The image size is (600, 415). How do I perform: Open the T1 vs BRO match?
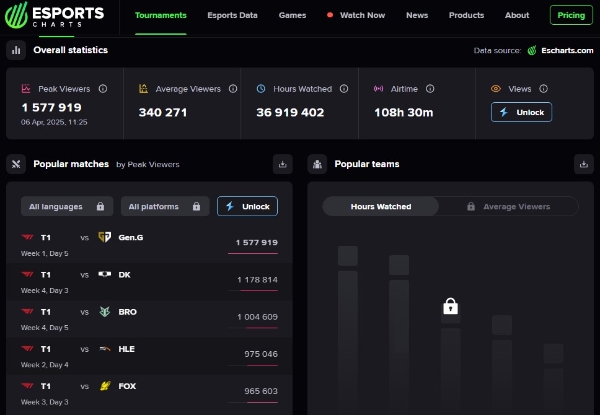(x=149, y=319)
